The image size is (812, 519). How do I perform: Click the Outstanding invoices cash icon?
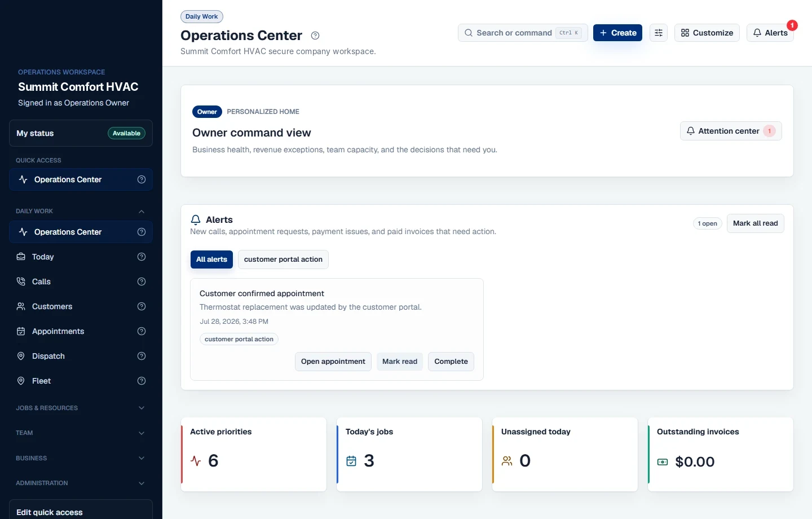tap(663, 462)
